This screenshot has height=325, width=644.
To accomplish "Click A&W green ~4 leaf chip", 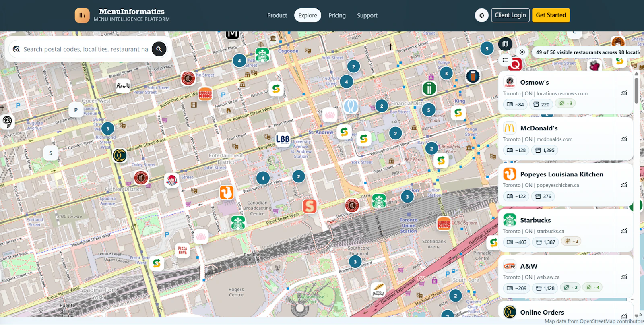I will pos(593,287).
